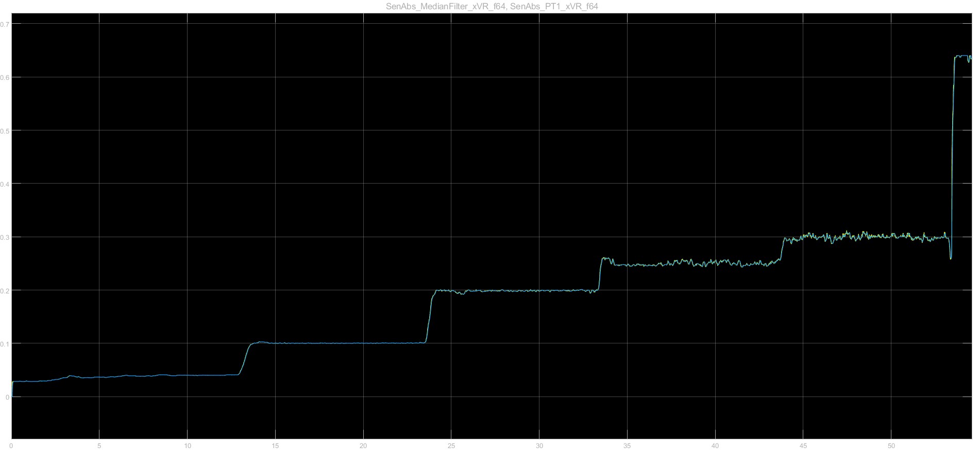Click the 0.5 label on the y-axis

point(5,130)
